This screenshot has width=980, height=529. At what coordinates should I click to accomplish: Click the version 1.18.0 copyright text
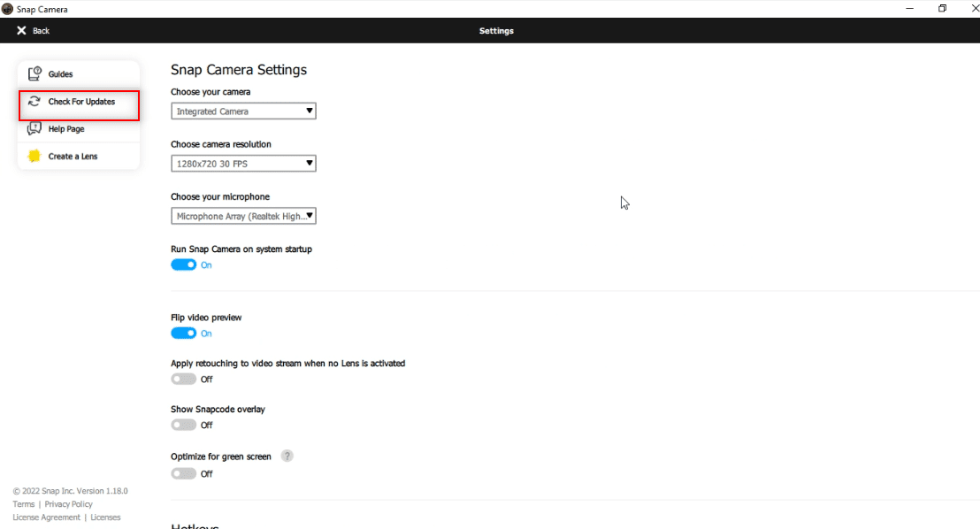point(70,491)
